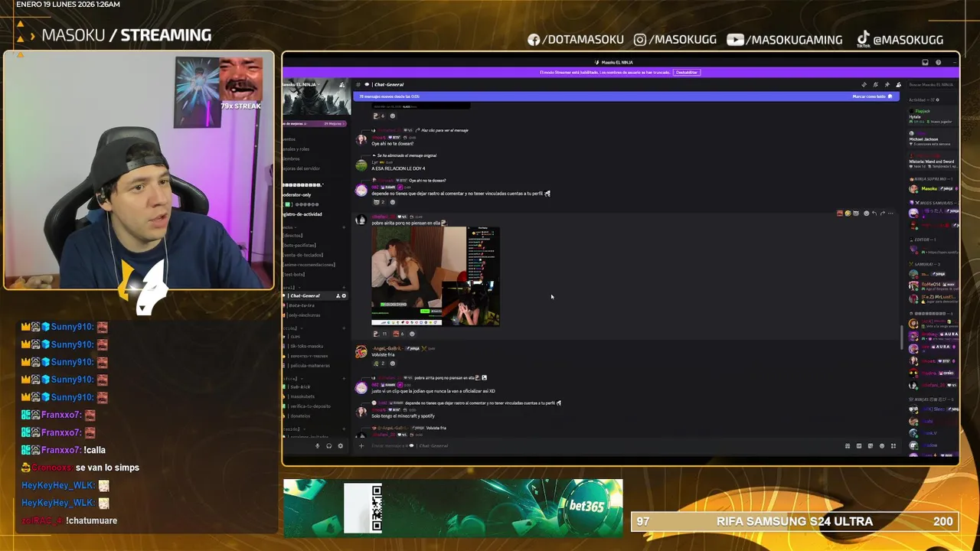Toggle member list with people icon
This screenshot has height=551, width=980.
pos(898,85)
